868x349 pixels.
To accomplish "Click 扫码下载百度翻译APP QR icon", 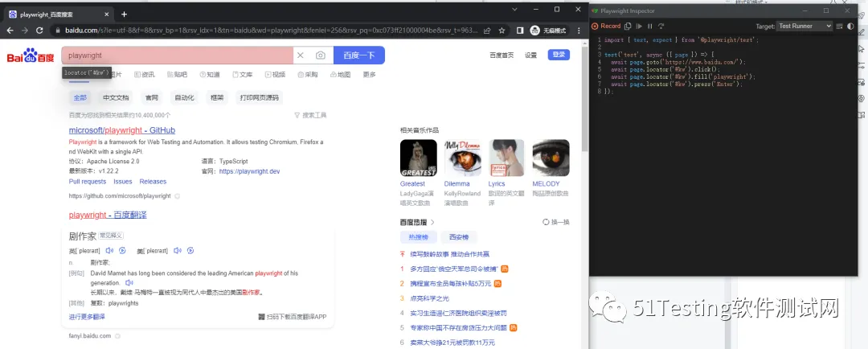I will tap(261, 317).
